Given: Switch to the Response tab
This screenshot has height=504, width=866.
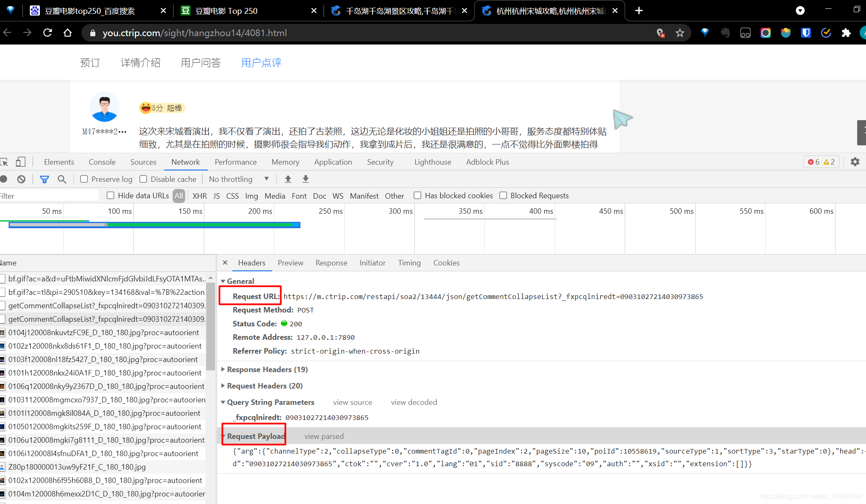Looking at the screenshot, I should tap(331, 262).
